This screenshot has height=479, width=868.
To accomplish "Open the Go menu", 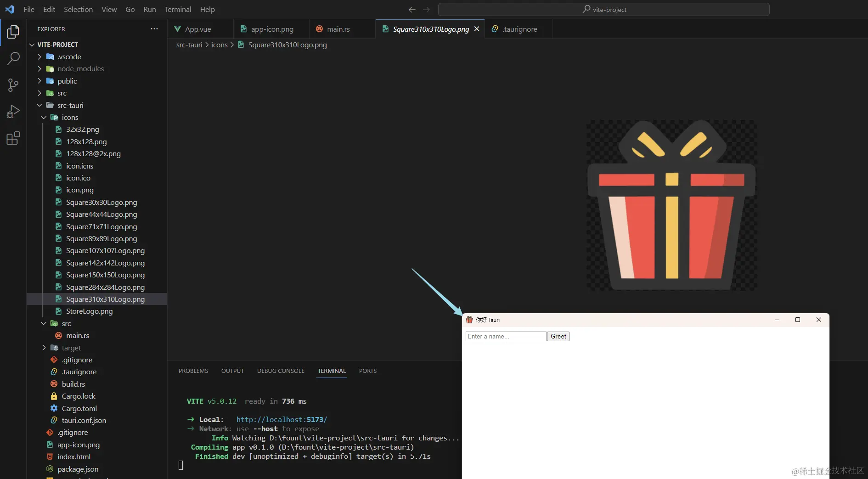I will [130, 9].
